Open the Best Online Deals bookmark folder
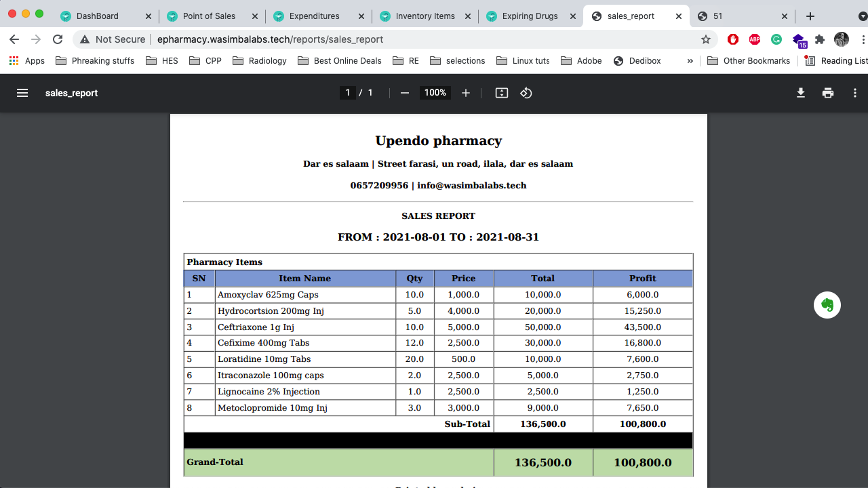 point(339,61)
